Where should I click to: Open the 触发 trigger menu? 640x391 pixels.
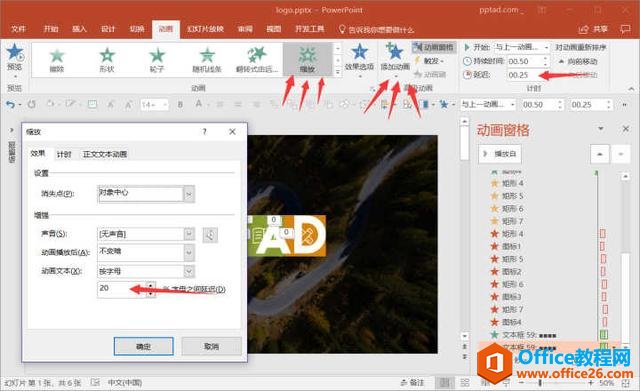(429, 61)
